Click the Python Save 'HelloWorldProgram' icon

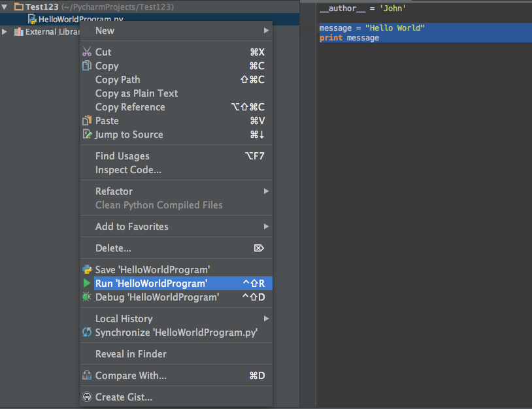click(x=87, y=269)
